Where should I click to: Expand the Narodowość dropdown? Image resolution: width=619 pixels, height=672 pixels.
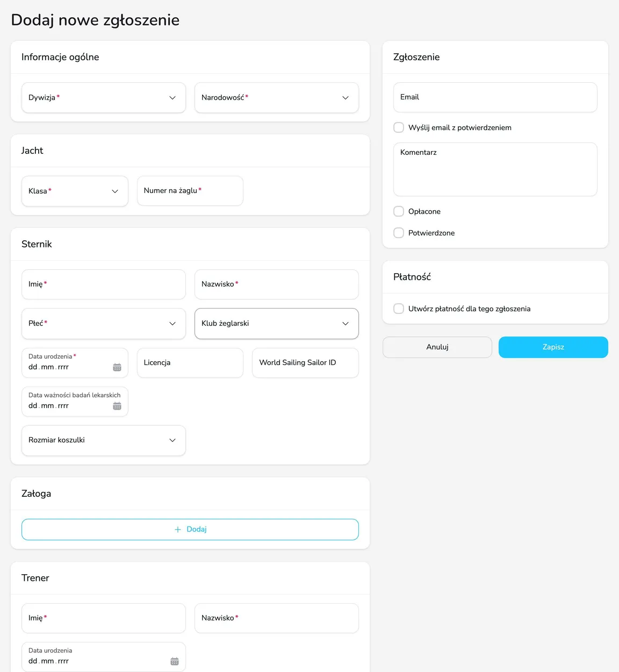[x=277, y=97]
